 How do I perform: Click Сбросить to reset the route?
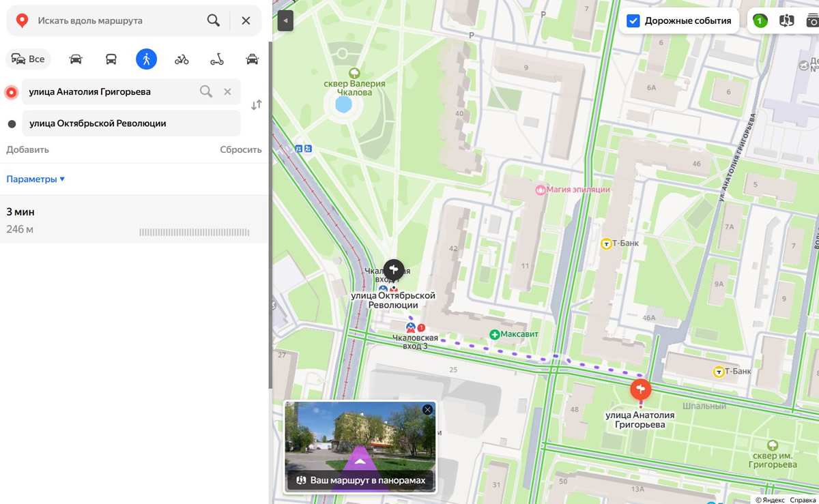tap(240, 150)
